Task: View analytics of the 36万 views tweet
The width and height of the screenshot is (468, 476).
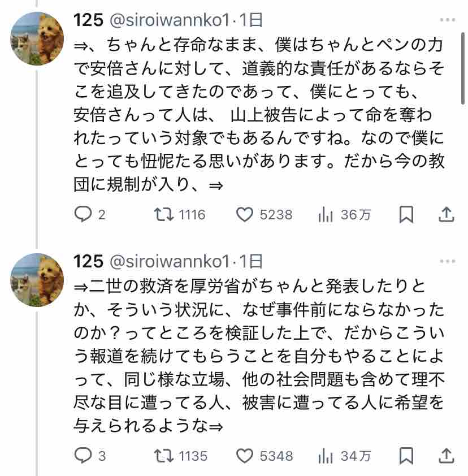Action: tap(326, 215)
